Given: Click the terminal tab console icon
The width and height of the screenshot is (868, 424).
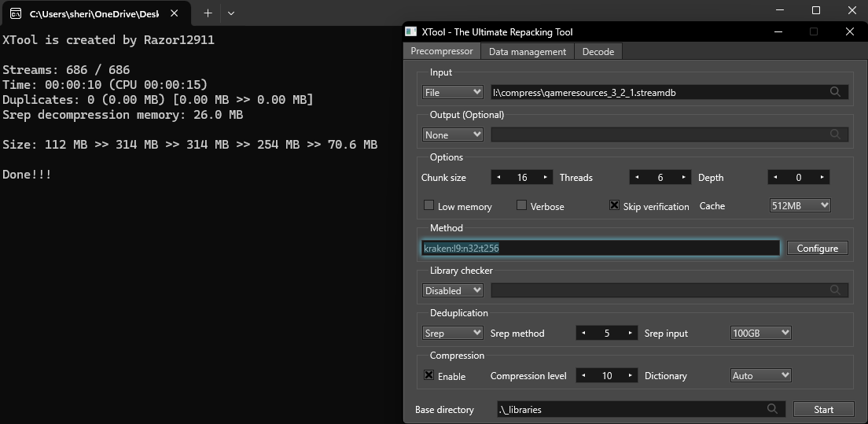Looking at the screenshot, I should pos(16,13).
